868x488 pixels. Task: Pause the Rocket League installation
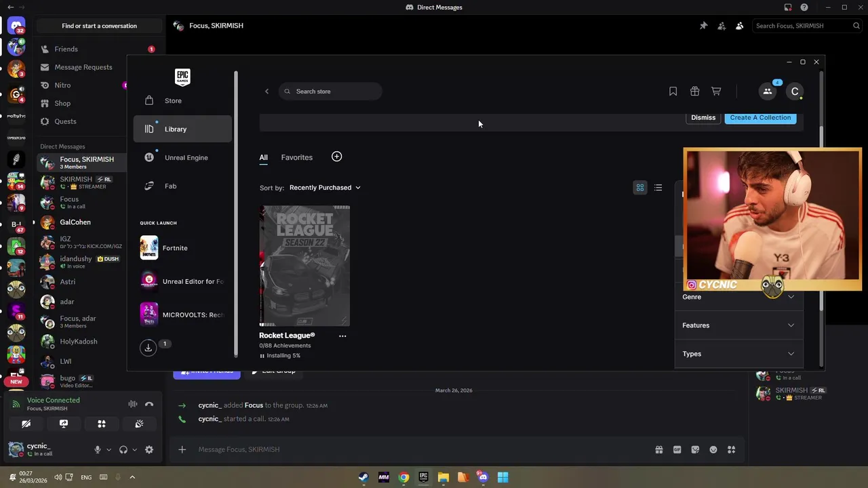pos(262,355)
